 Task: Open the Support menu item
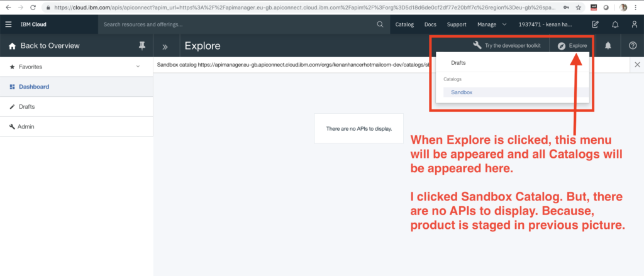coord(457,25)
